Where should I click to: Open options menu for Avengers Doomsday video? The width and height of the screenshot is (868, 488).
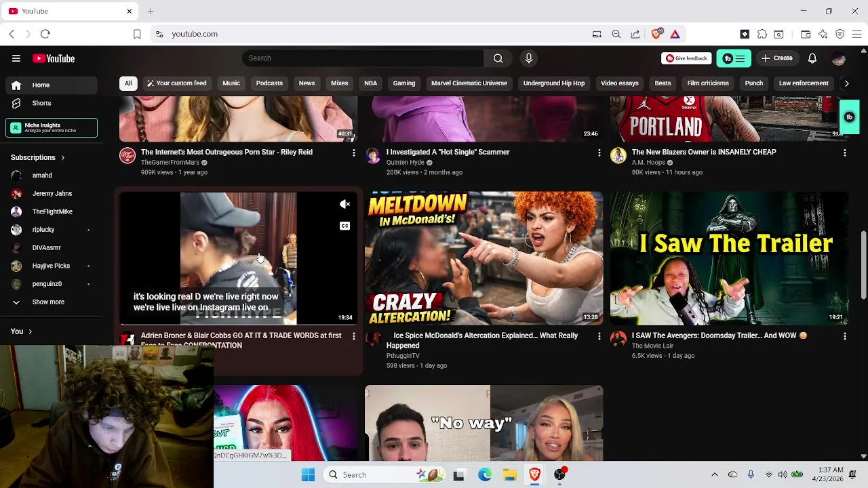[x=844, y=336]
